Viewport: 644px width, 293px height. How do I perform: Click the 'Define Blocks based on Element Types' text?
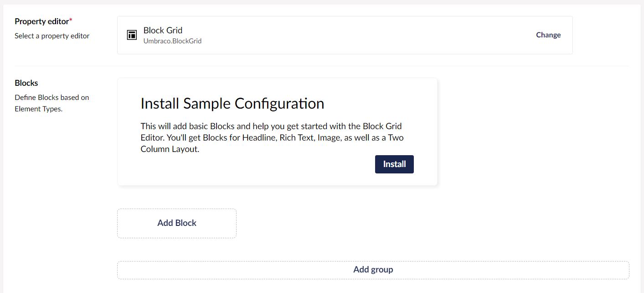[52, 103]
